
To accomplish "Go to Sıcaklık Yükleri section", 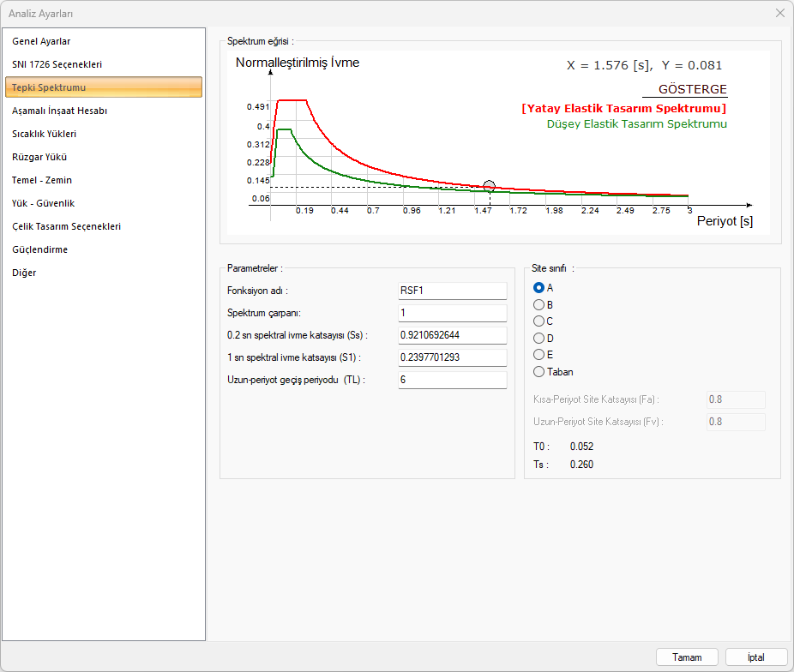I will tap(45, 134).
